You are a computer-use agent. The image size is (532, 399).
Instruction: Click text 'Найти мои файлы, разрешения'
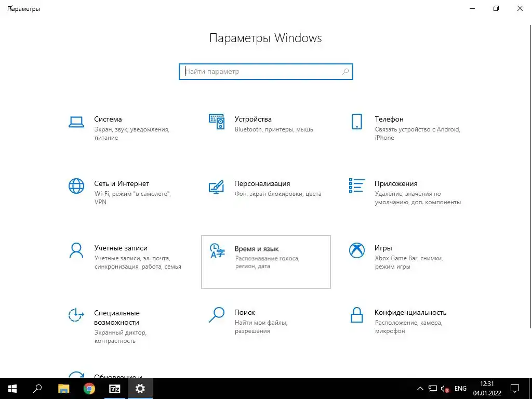pos(261,327)
